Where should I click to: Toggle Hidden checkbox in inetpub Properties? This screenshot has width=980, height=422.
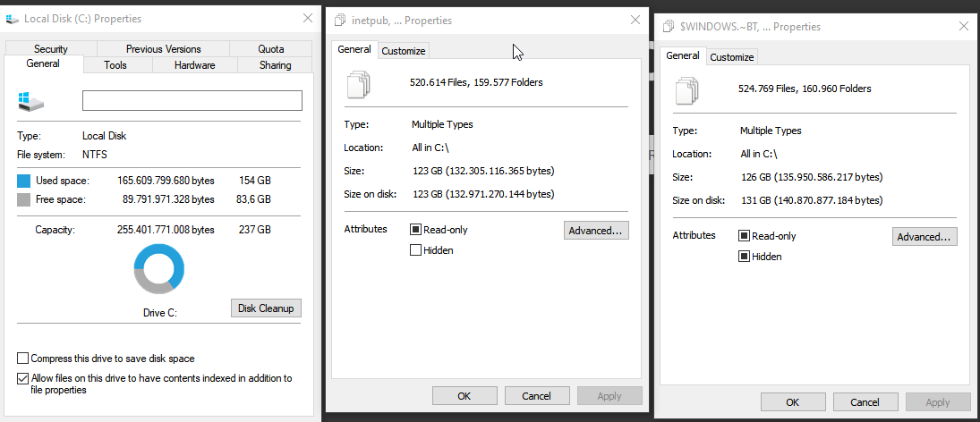(415, 250)
